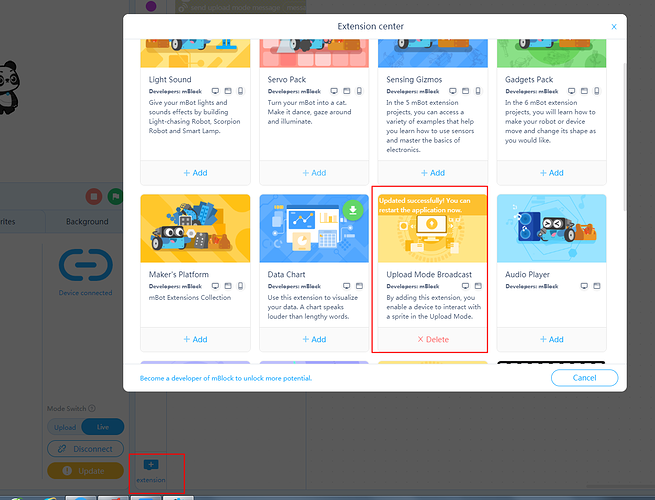Image resolution: width=655 pixels, height=500 pixels.
Task: Click the desktop platform icon for Gadgets Pack
Action: 571,91
